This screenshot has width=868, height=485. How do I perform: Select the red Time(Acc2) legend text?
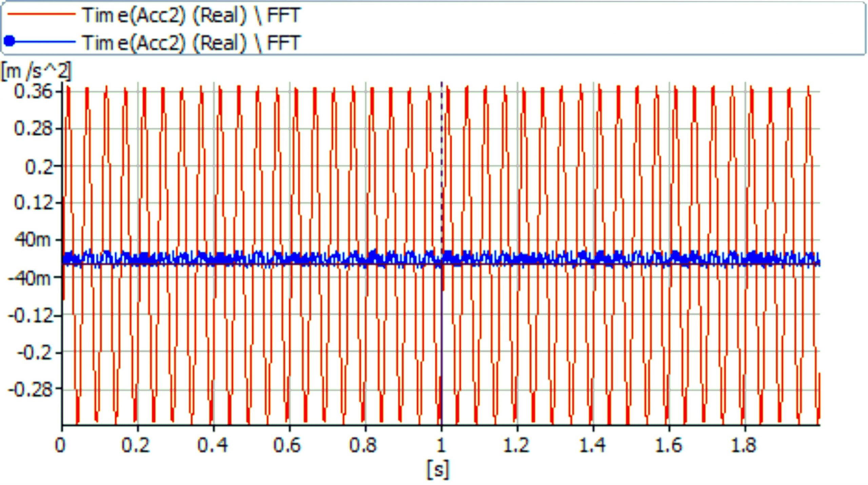(x=192, y=15)
